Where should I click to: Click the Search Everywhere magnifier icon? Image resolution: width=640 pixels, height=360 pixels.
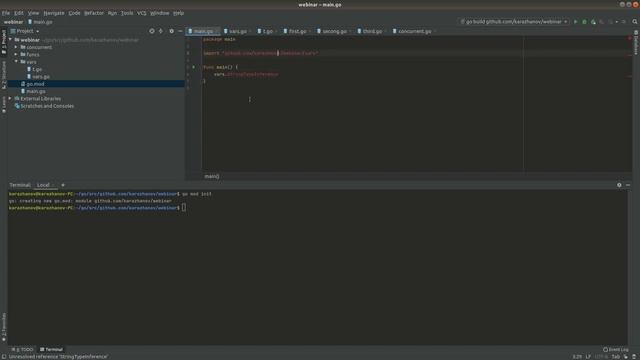635,22
